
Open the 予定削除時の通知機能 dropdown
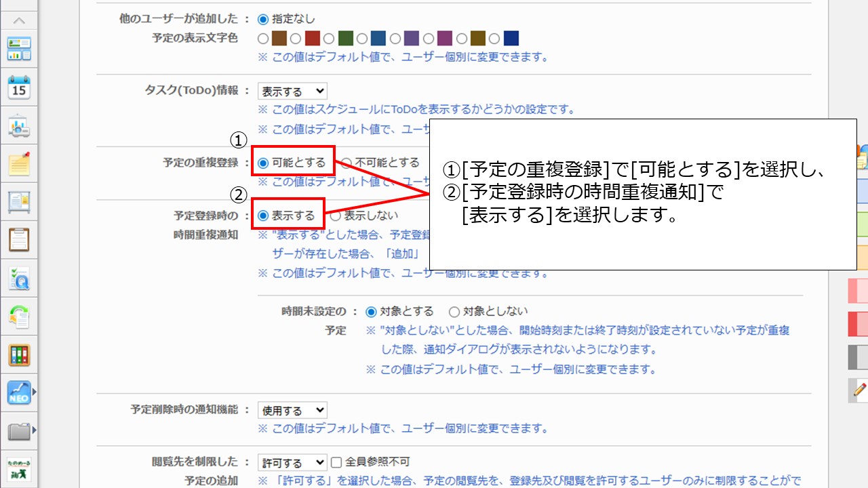click(292, 410)
